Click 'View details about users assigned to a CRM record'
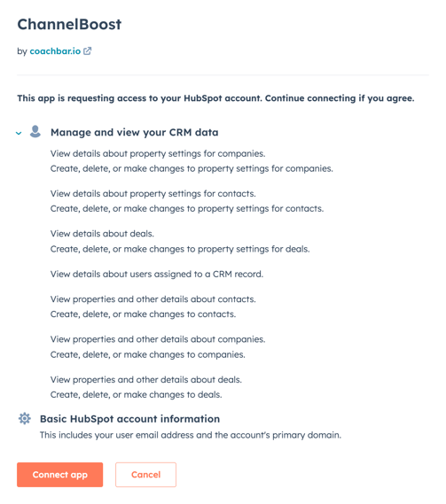This screenshot has height=504, width=446. point(157,275)
